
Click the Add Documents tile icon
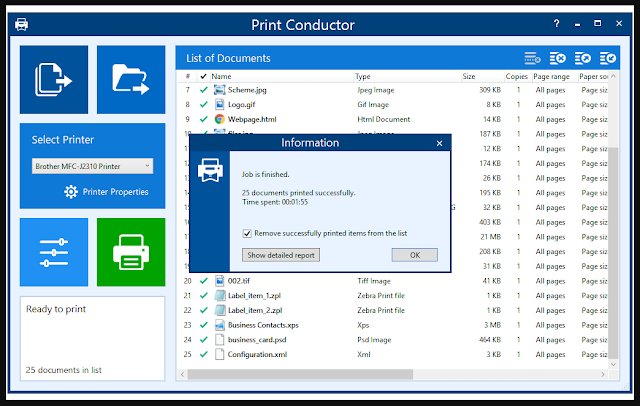pyautogui.click(x=54, y=80)
